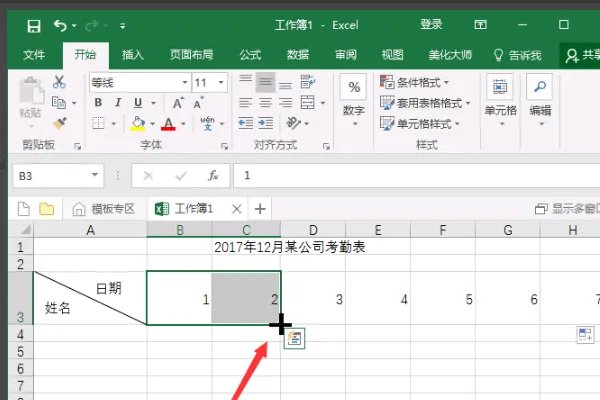Cut selection with the scissors icon
This screenshot has height=400, width=600.
tap(59, 82)
